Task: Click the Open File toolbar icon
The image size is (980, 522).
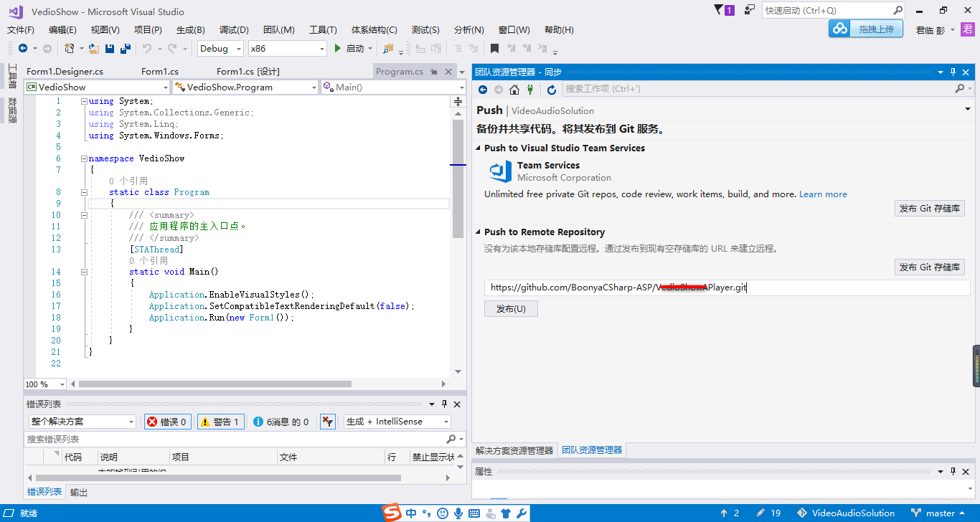Action: coord(94,48)
